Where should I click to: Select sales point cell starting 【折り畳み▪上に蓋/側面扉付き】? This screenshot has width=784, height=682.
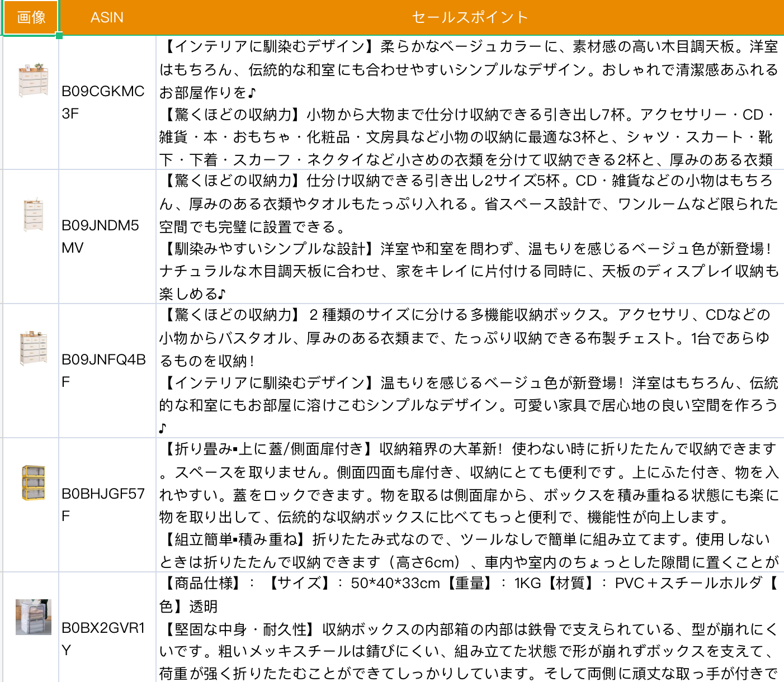point(470,505)
